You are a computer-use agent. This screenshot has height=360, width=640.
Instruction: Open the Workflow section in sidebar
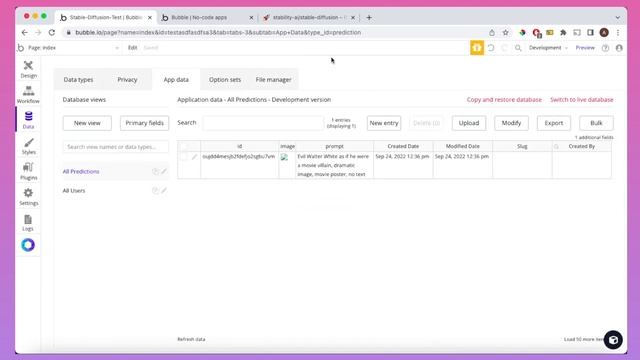click(x=28, y=95)
